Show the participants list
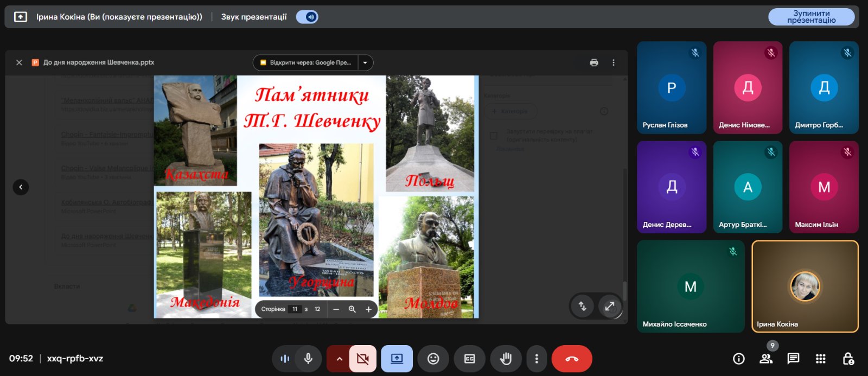Screen dimensions: 868x376 tap(766, 359)
